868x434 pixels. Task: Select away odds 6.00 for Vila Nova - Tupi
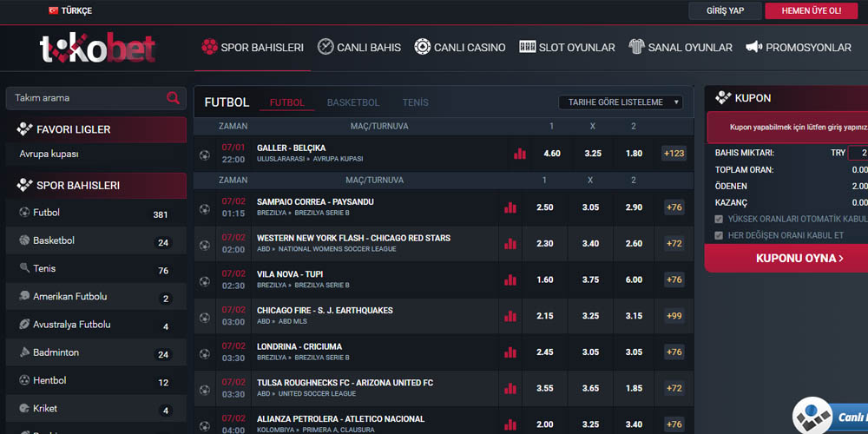(634, 280)
